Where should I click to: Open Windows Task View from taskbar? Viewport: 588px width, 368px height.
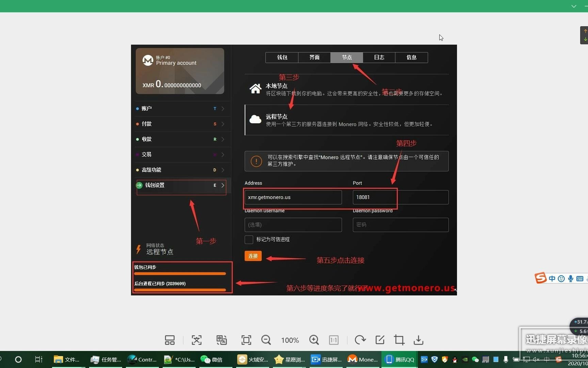click(38, 359)
